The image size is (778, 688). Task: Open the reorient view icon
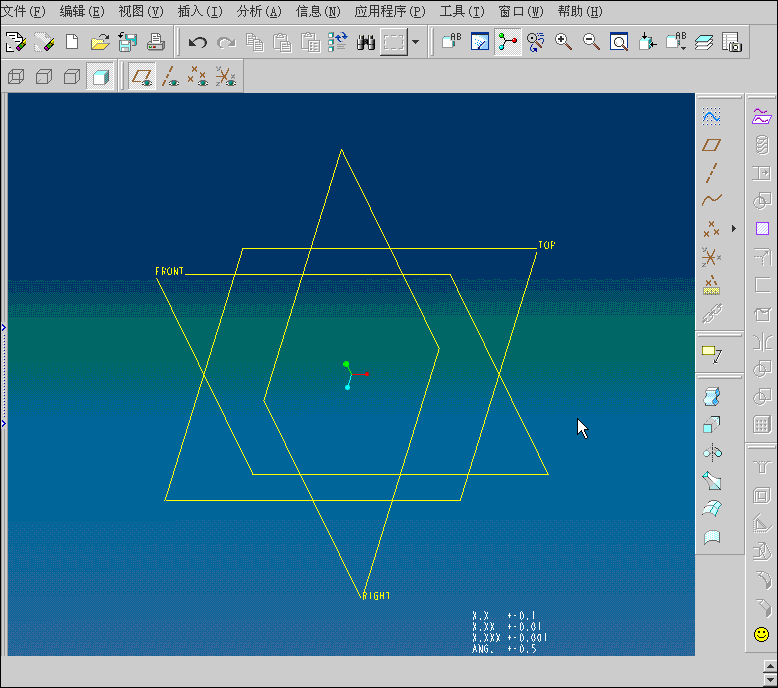[x=647, y=42]
